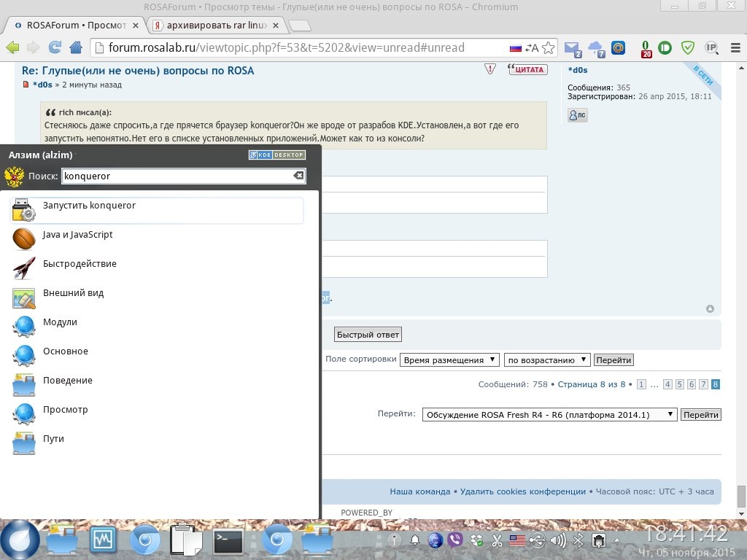The width and height of the screenshot is (747, 560).
Task: Open the weather cloud extension icon
Action: tap(596, 49)
